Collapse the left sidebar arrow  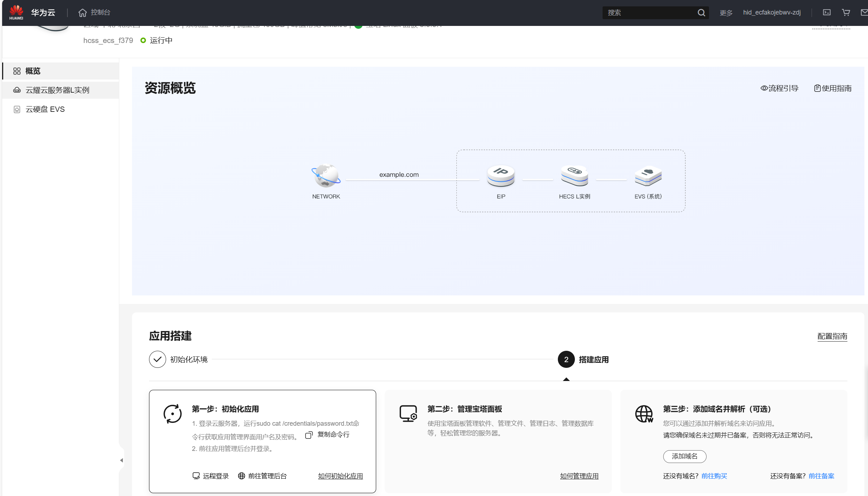121,460
